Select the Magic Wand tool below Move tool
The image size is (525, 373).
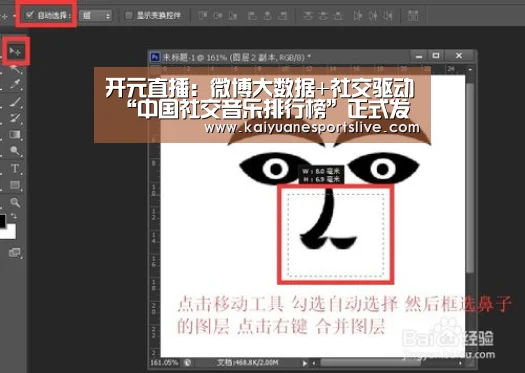(15, 69)
